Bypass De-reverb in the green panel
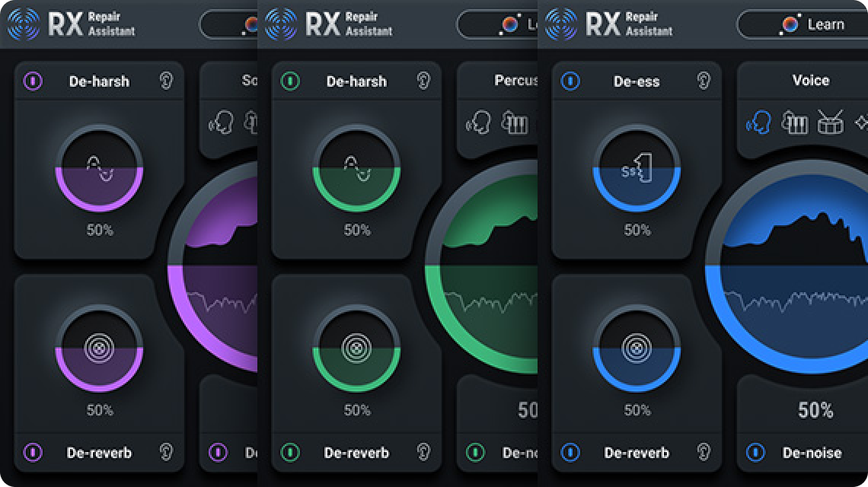868x487 pixels. tap(290, 452)
